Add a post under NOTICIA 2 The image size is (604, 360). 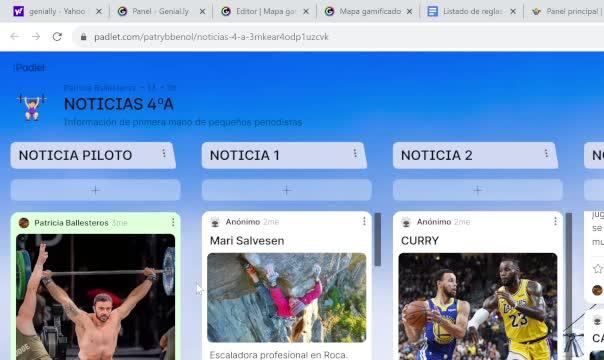[x=478, y=190]
